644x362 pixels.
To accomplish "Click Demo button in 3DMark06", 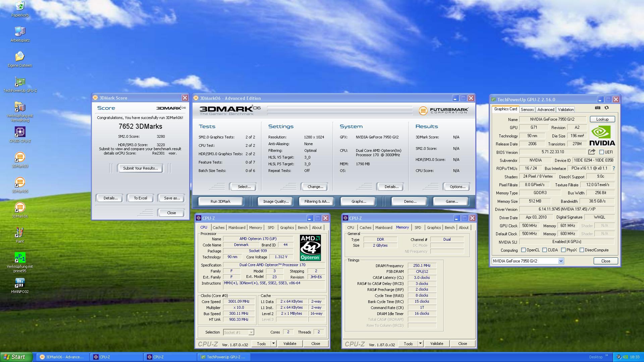I will tap(410, 201).
